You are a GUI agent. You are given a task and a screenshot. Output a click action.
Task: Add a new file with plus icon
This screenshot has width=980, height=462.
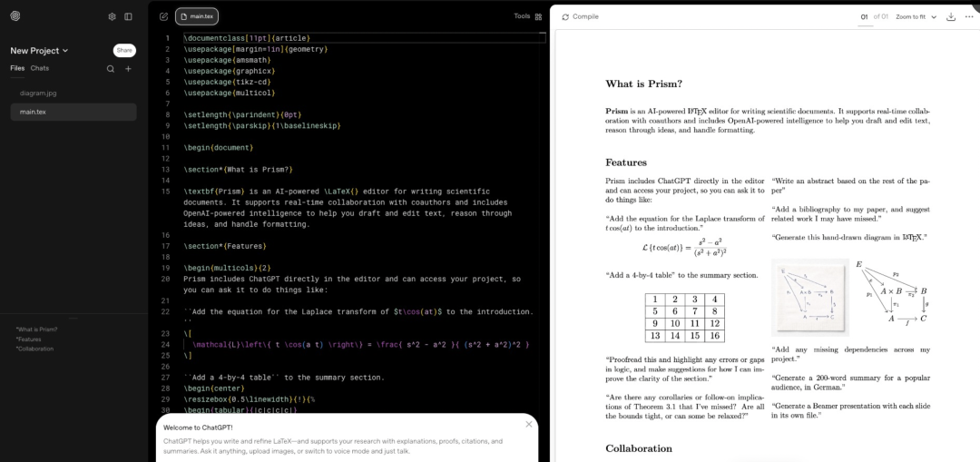tap(128, 69)
